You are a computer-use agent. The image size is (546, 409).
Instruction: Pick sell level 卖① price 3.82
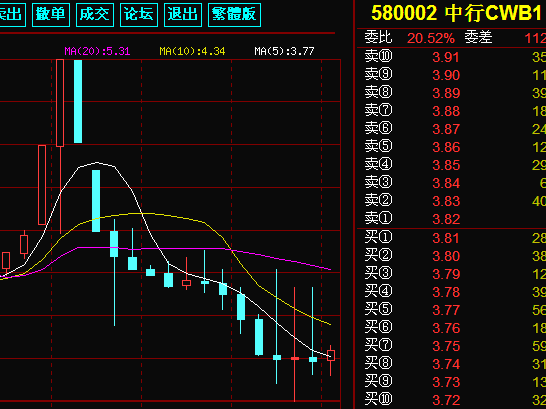(x=446, y=219)
